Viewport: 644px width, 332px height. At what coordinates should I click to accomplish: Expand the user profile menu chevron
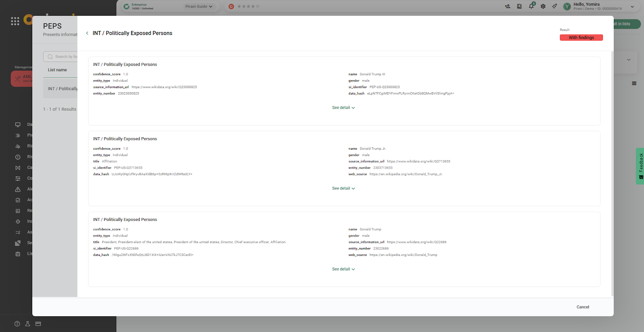[632, 6]
